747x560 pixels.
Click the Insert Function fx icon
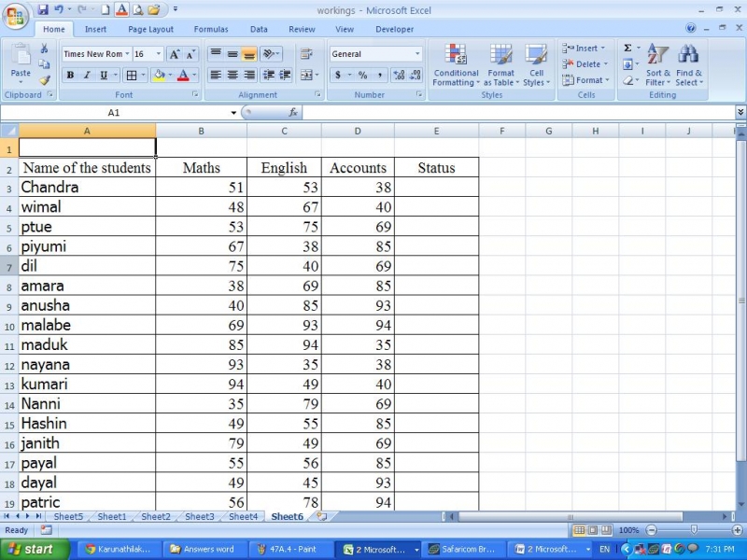coord(292,112)
